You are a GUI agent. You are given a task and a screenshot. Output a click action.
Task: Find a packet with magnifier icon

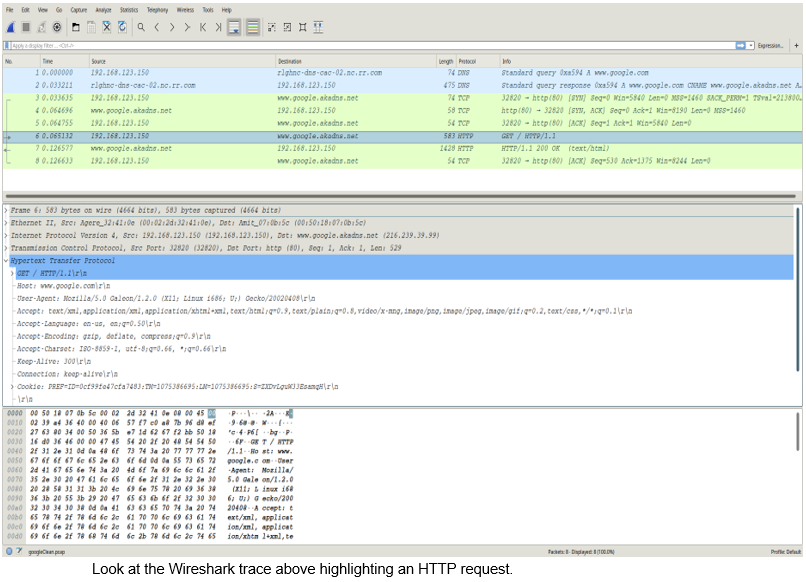(x=141, y=27)
